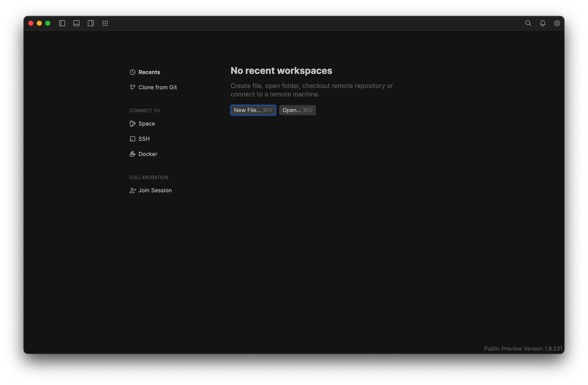Open settings via the hexagon gear icon
The height and width of the screenshot is (385, 588).
[557, 23]
